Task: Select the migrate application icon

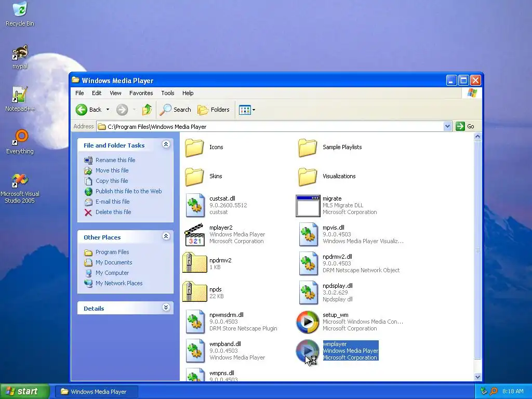Action: tap(308, 206)
